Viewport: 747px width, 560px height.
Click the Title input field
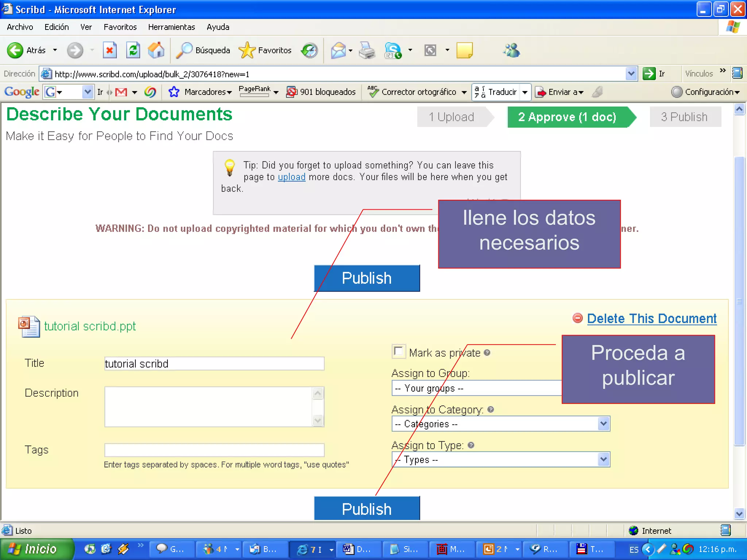214,363
